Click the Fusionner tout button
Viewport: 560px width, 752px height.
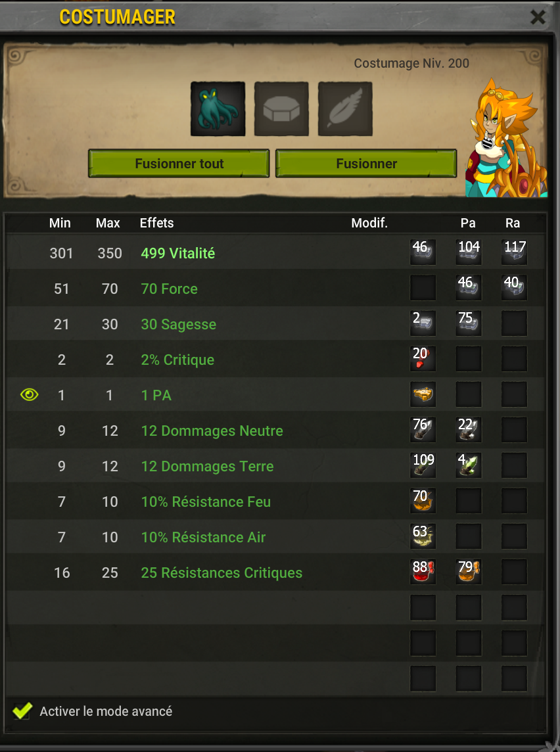pos(179,164)
